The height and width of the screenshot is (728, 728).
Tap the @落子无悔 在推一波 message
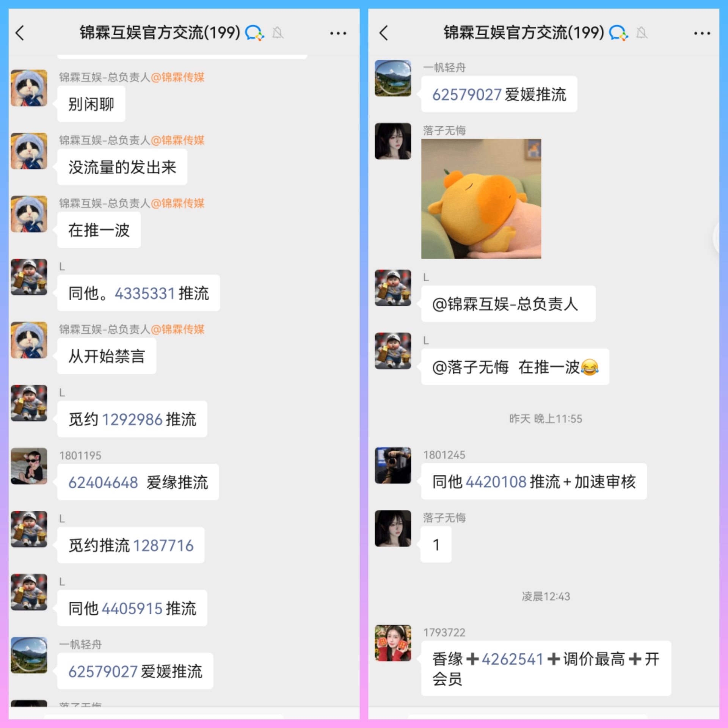coord(515,367)
